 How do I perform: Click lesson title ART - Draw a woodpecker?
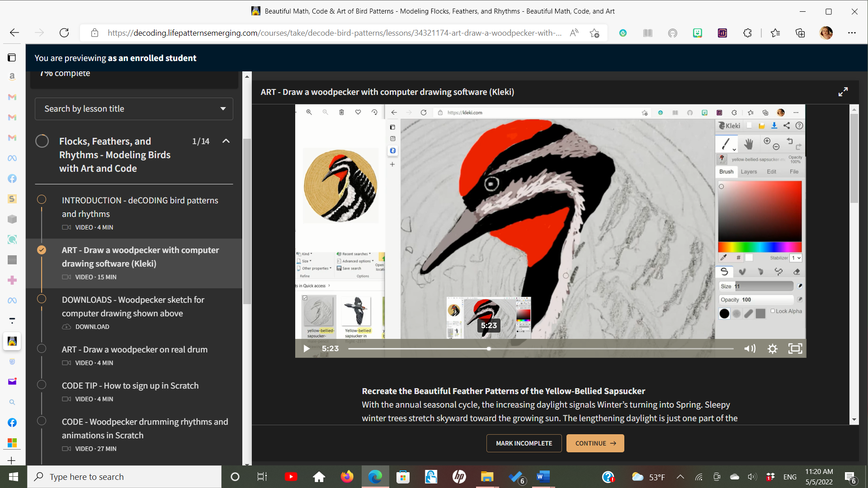coord(387,92)
